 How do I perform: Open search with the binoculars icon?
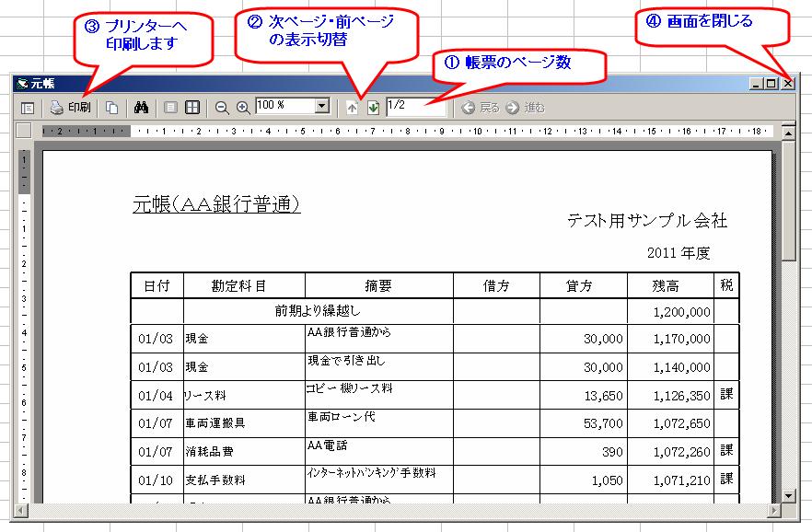tap(142, 108)
